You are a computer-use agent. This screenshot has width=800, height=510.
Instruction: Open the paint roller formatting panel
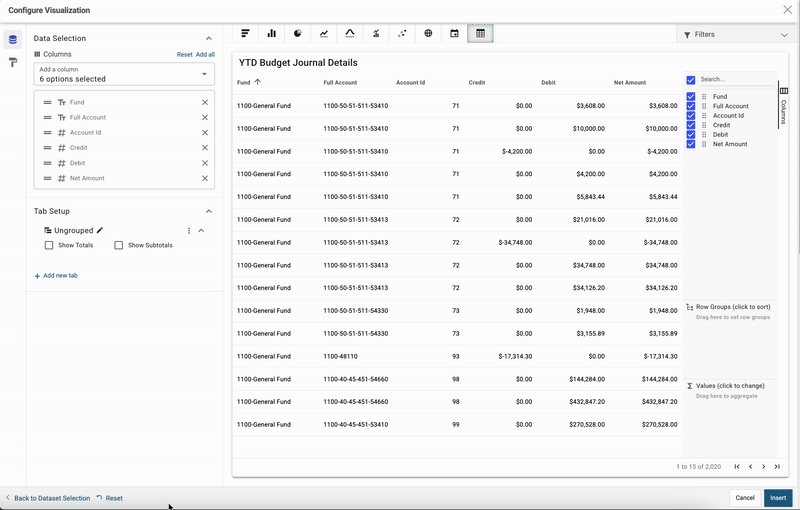click(13, 62)
